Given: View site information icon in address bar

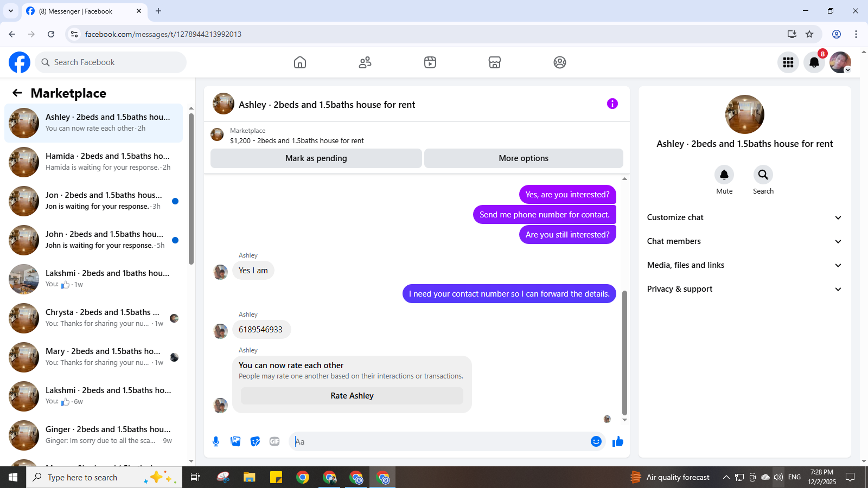Looking at the screenshot, I should tap(74, 34).
